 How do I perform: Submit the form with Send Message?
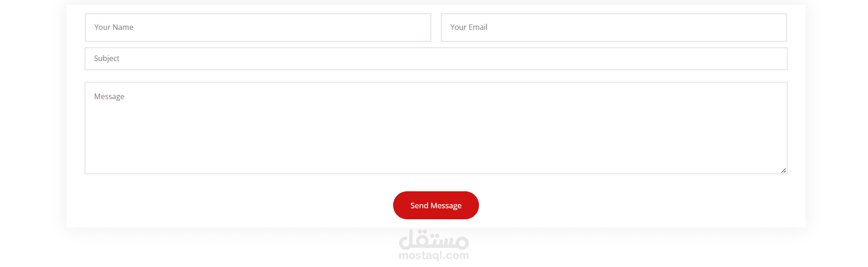(436, 206)
